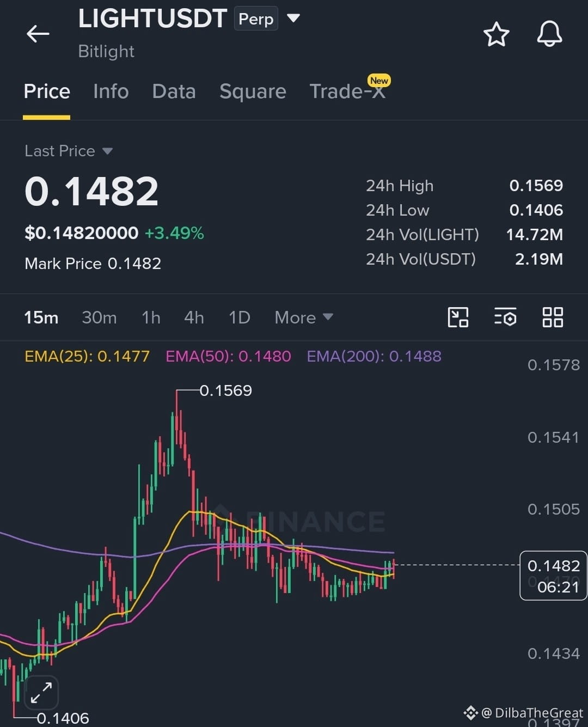Screen dimensions: 588x727
Task: Tap the large 0.1482 last price
Action: pyautogui.click(x=91, y=191)
